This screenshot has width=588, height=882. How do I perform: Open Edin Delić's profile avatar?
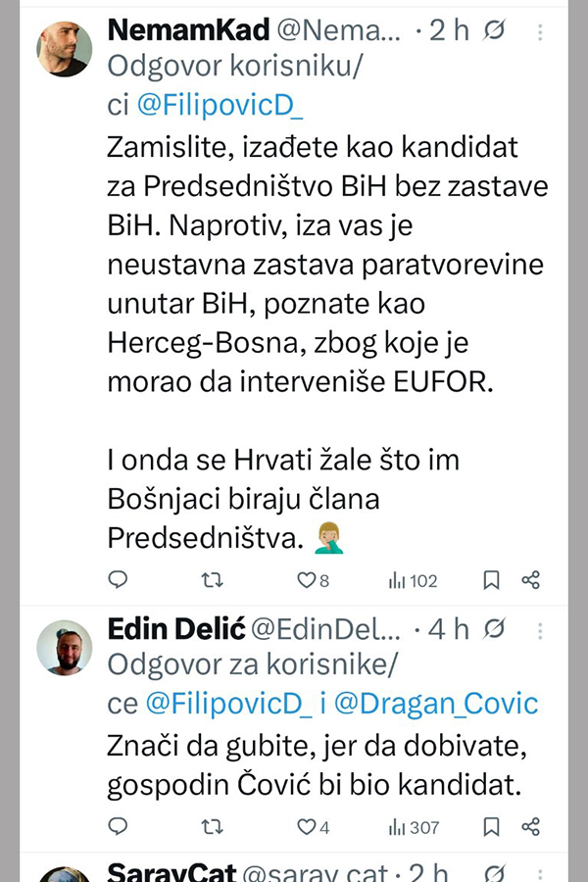pos(65,648)
